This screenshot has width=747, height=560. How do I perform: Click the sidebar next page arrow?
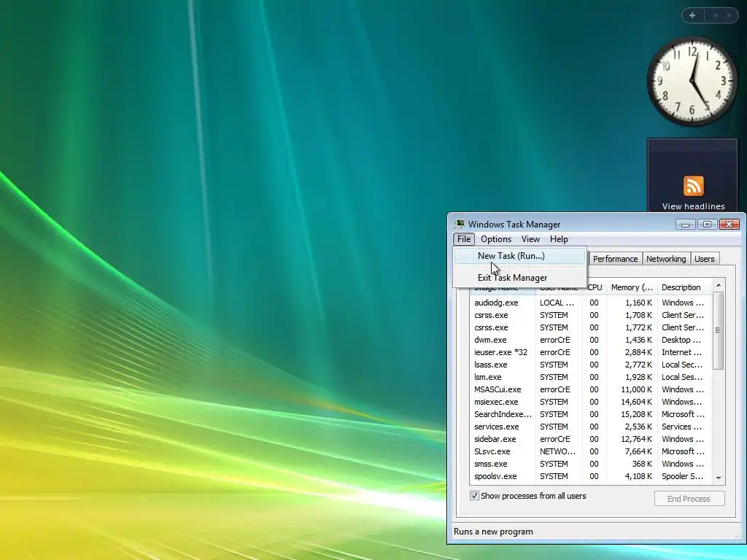[729, 15]
